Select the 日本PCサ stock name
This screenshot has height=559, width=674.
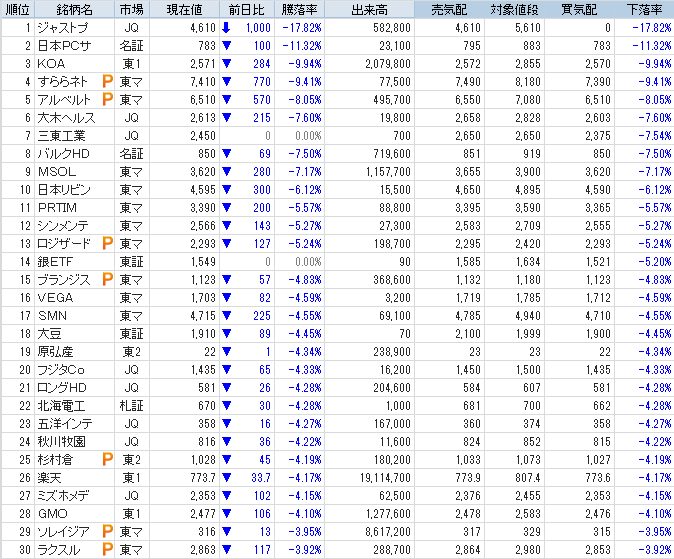(64, 46)
